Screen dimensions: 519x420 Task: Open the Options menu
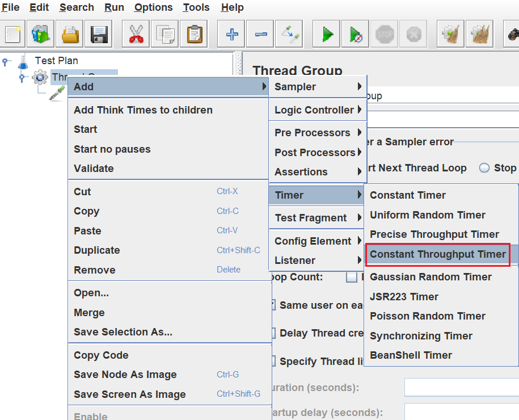click(153, 7)
